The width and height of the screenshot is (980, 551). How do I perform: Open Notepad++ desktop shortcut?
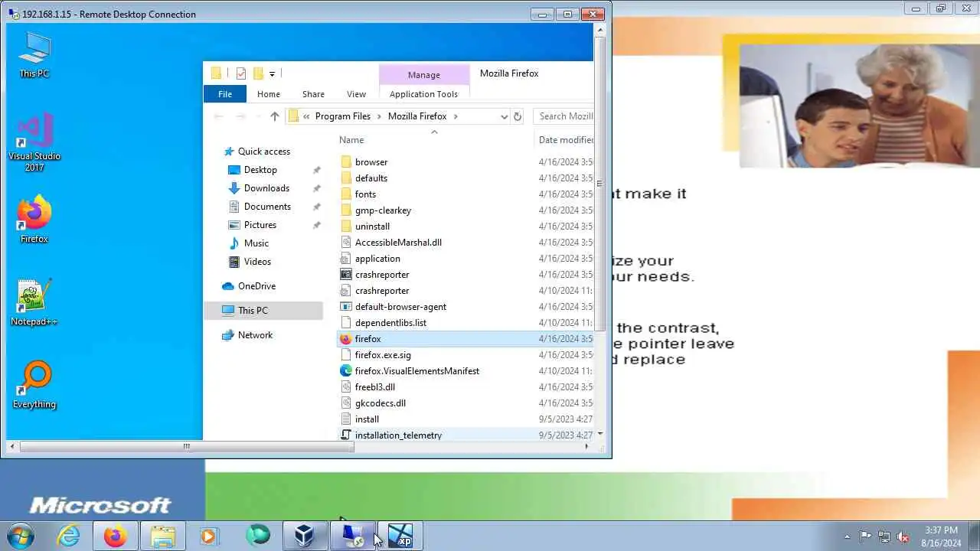click(34, 303)
